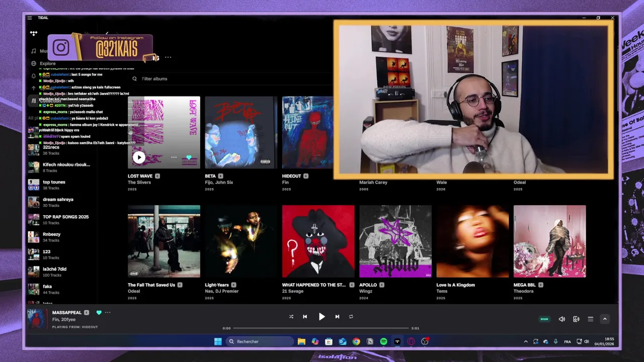Expand the now playing view chevron
Screen dimensions: 644x362
pyautogui.click(x=605, y=319)
